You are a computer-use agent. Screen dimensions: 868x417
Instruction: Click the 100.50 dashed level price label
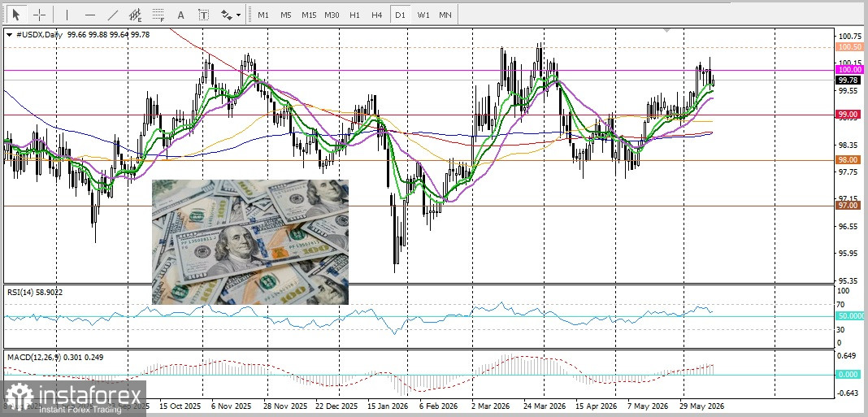tap(848, 48)
